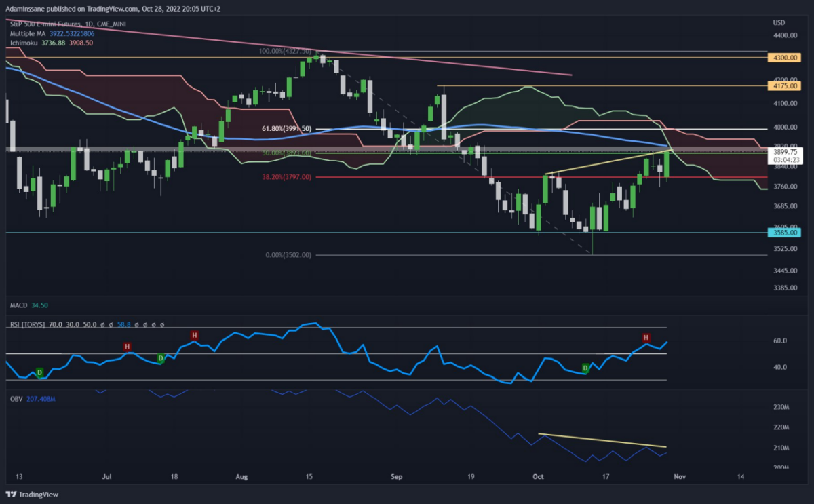This screenshot has width=814, height=504.
Task: Click the current price label 3899.75
Action: tap(785, 153)
